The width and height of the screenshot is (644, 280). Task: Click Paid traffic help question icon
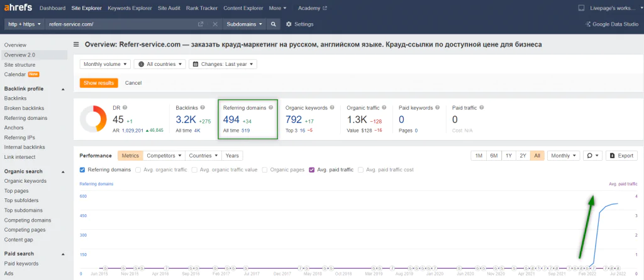coord(481,108)
